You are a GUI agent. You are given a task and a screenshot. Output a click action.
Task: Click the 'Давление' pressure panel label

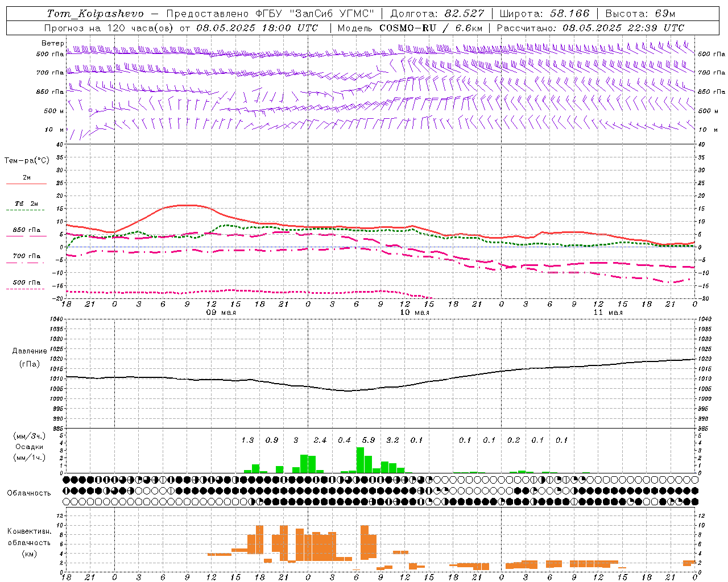click(x=29, y=351)
